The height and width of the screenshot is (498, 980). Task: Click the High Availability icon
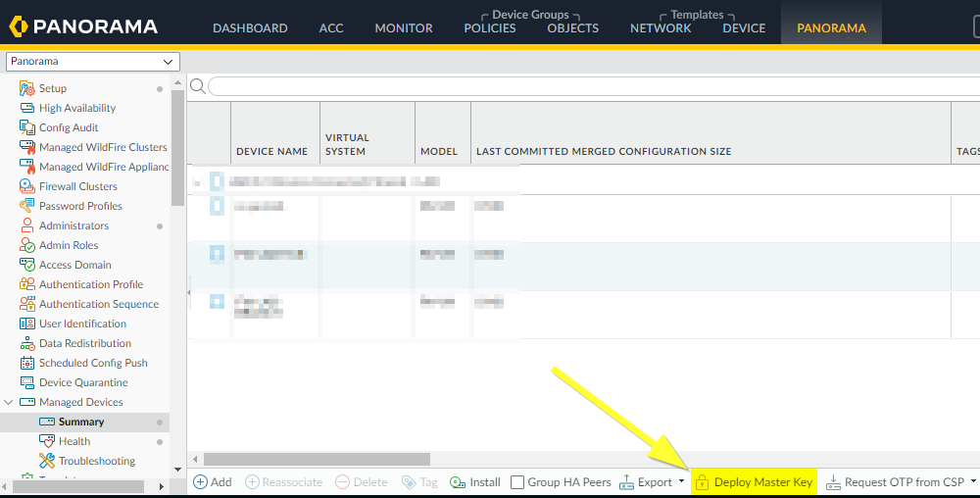26,108
